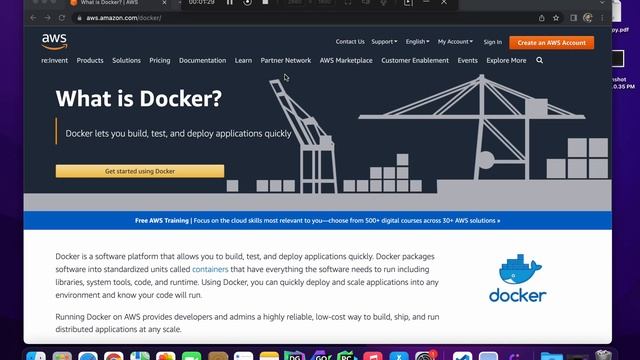Stop the screen recording
Viewport: 640px width, 360px height.
click(x=265, y=2)
